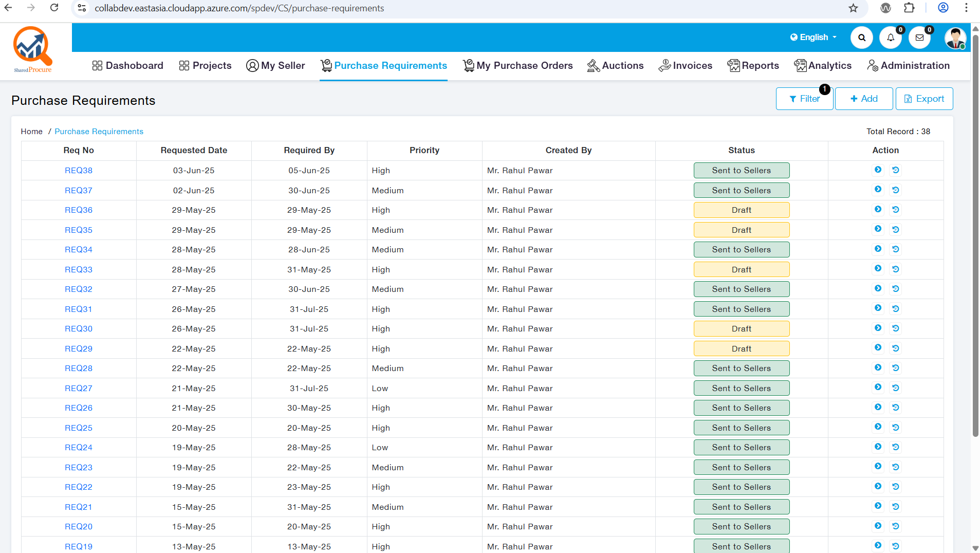Open the messages envelope icon
Screen dimensions: 980x553
coord(919,38)
